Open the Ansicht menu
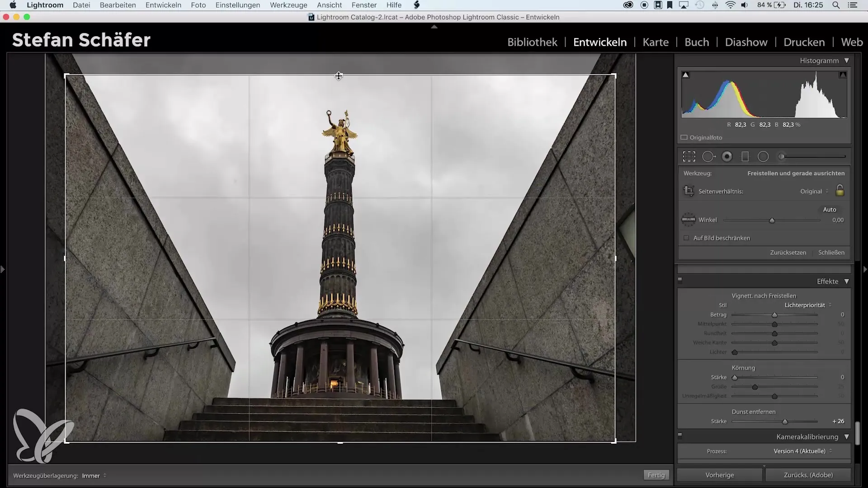This screenshot has height=488, width=868. 329,5
